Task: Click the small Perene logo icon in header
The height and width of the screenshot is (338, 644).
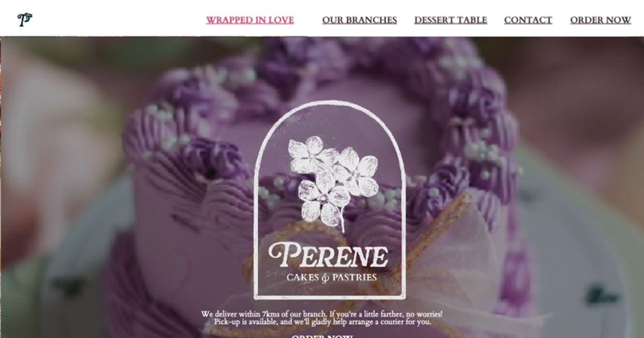Action: (24, 20)
